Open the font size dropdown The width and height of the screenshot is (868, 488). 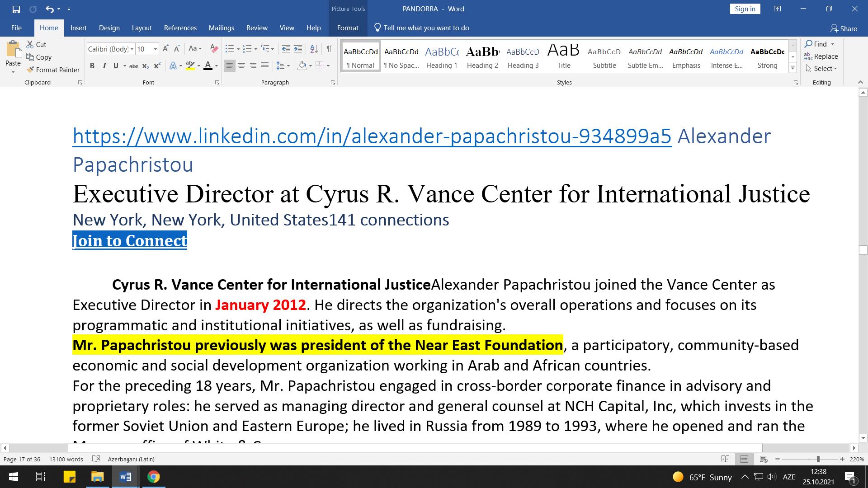point(156,49)
